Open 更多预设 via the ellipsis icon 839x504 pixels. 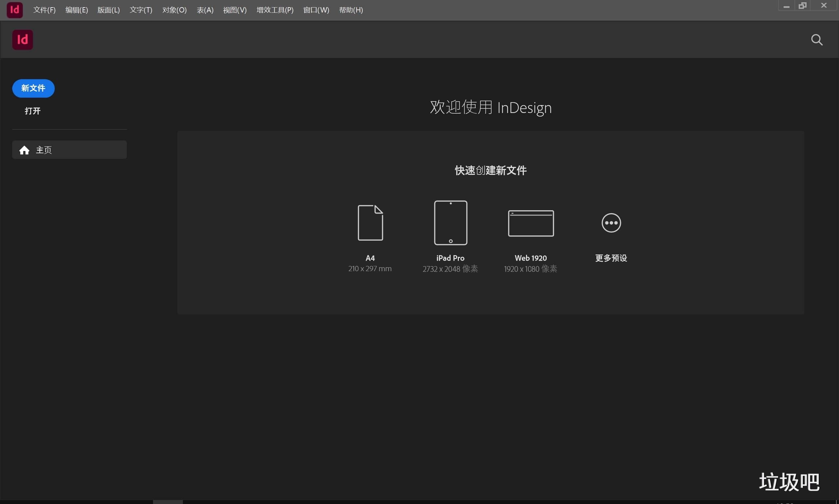click(x=611, y=222)
